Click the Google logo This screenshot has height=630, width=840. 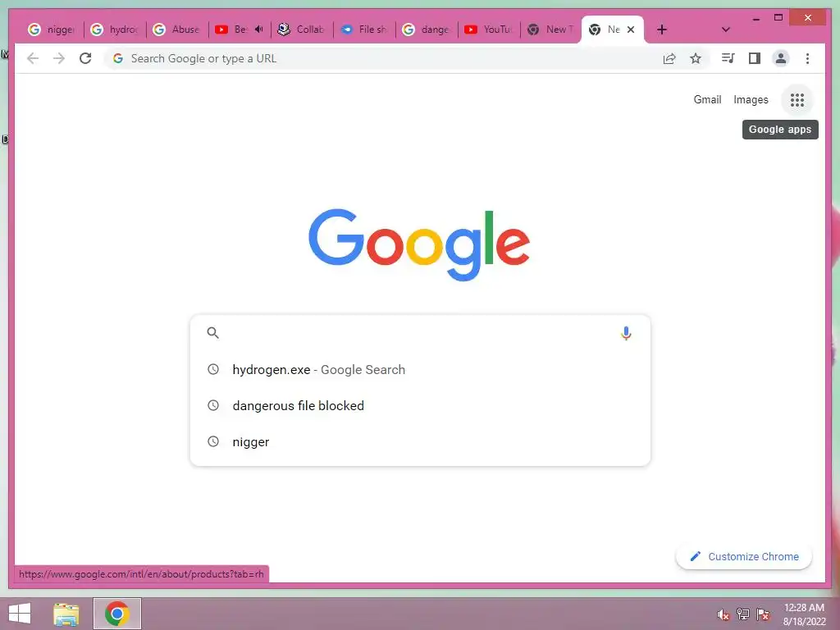point(419,244)
